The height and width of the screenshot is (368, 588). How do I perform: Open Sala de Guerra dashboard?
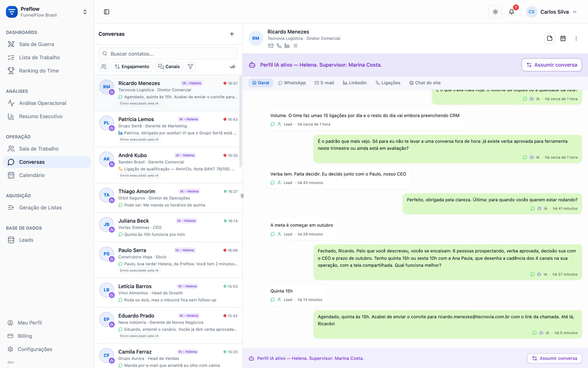click(x=47, y=44)
